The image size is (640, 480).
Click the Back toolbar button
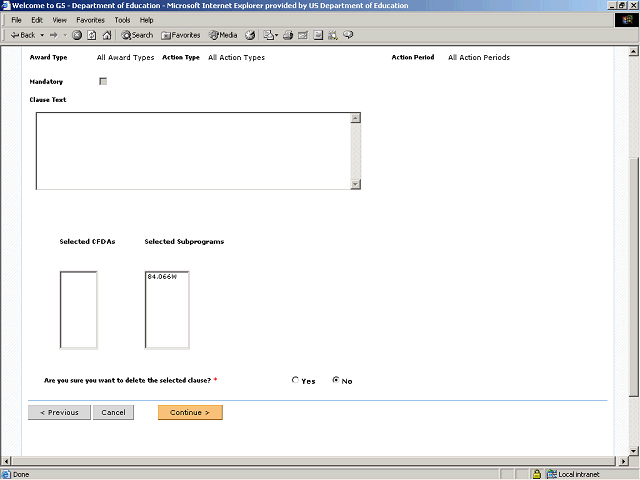tap(23, 35)
